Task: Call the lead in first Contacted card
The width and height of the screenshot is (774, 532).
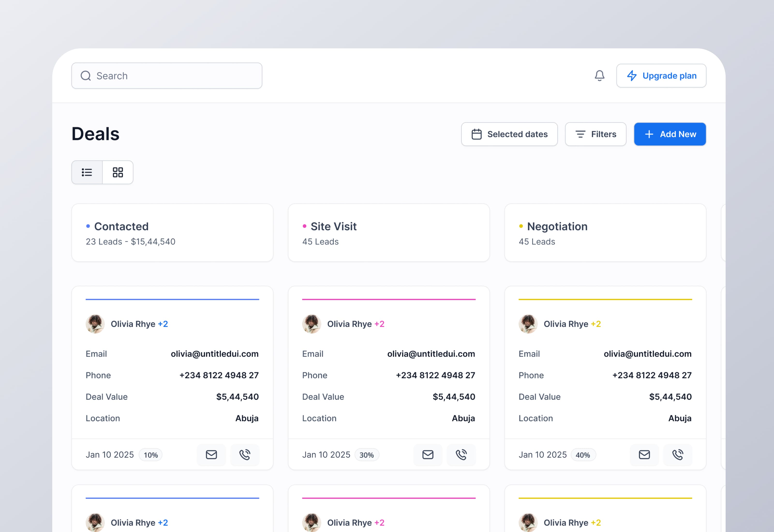Action: click(x=245, y=455)
